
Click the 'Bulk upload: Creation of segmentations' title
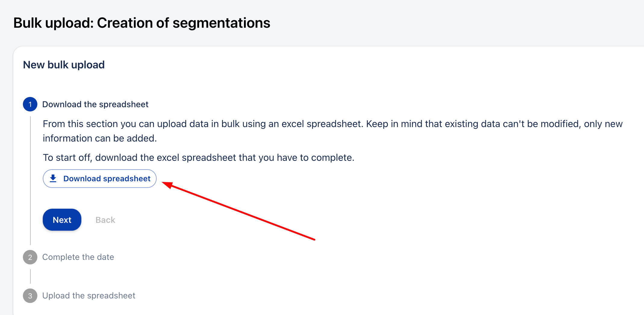(x=142, y=23)
